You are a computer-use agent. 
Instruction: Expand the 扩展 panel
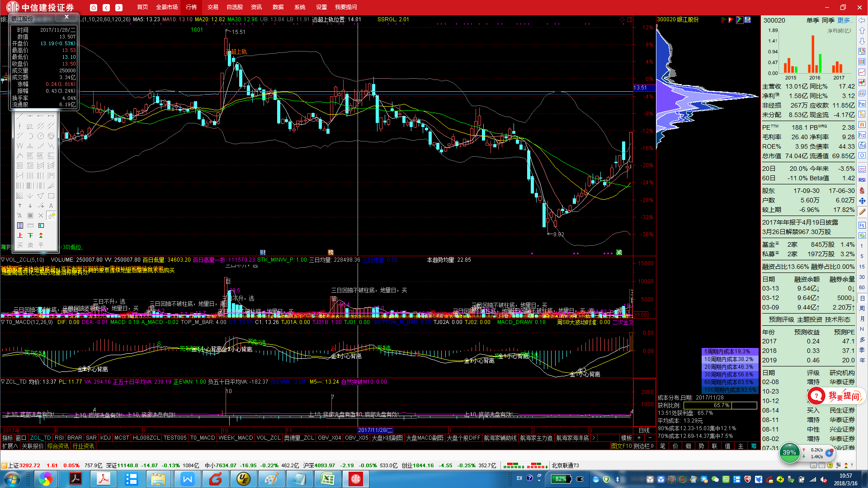[9, 446]
